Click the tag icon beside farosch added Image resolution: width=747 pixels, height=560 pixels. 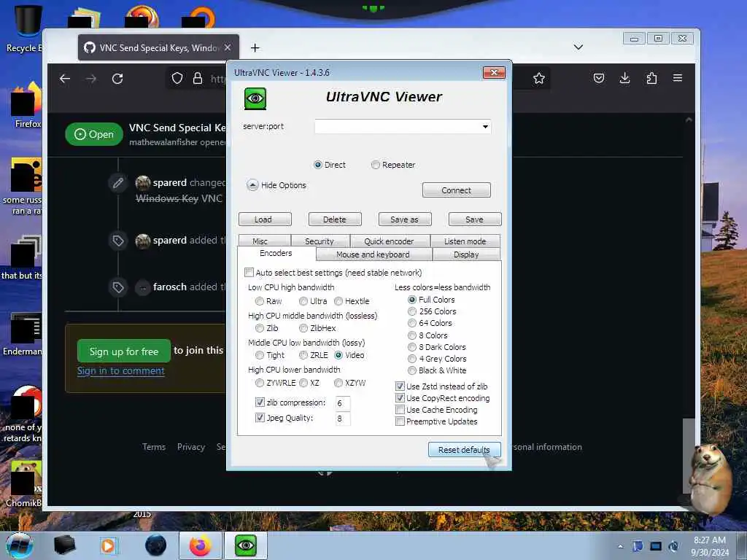(118, 287)
